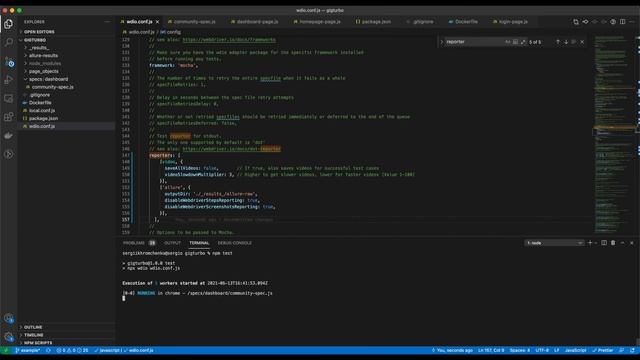
Task: Switch to the Dockerfile tab
Action: click(x=466, y=22)
